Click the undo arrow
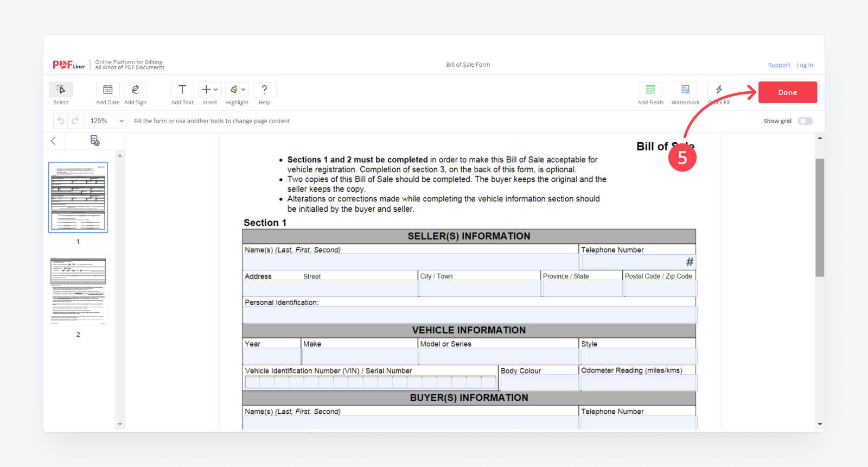 point(61,121)
